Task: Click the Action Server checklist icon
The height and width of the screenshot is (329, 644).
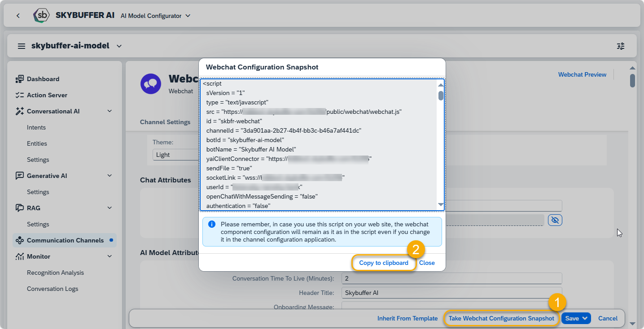Action: 20,95
